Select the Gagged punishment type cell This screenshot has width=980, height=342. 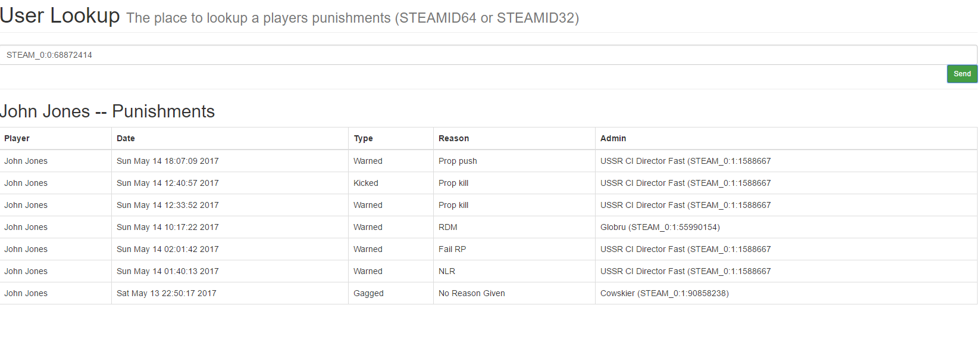click(368, 293)
